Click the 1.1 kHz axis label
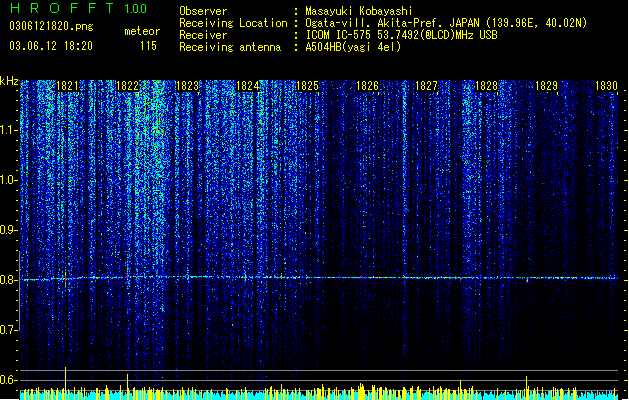This screenshot has height=400, width=629. 8,130
